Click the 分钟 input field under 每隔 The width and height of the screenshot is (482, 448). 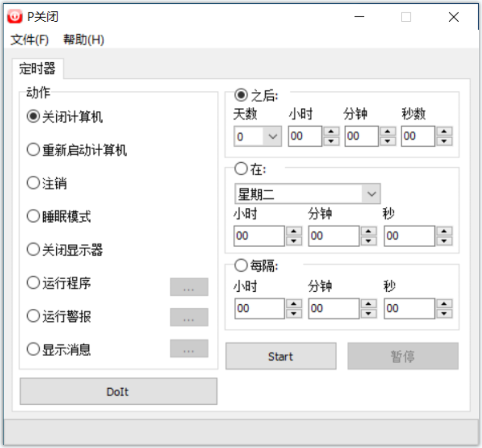pyautogui.click(x=333, y=308)
